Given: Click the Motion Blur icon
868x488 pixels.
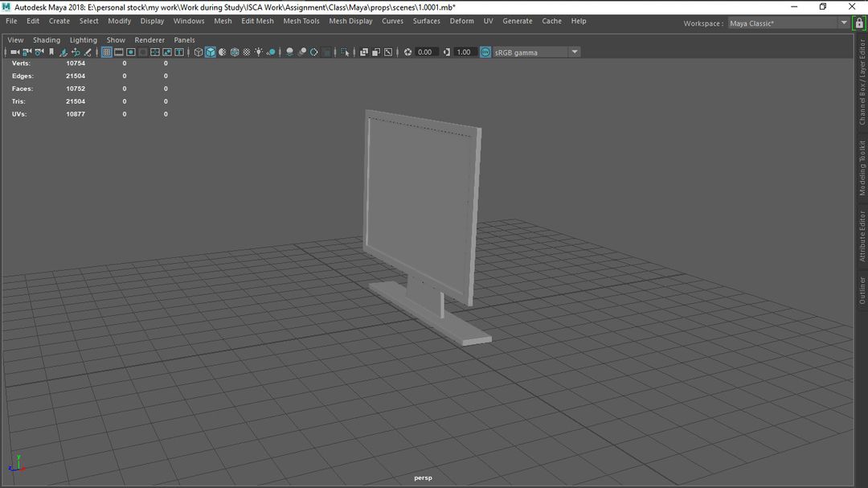Looking at the screenshot, I should click(x=301, y=52).
